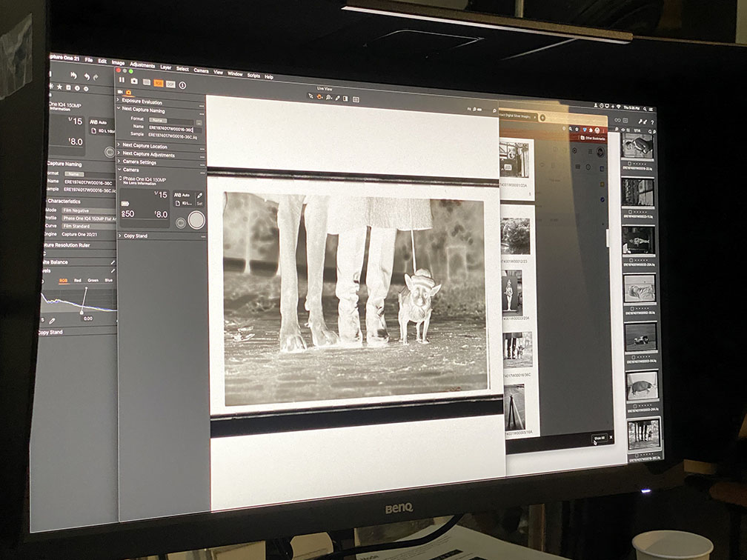
Task: Select the pig thumbnail in the filmstrip
Action: click(x=643, y=386)
